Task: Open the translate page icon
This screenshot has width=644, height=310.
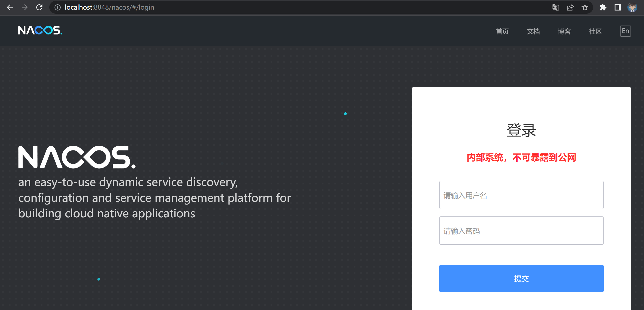Action: [555, 8]
